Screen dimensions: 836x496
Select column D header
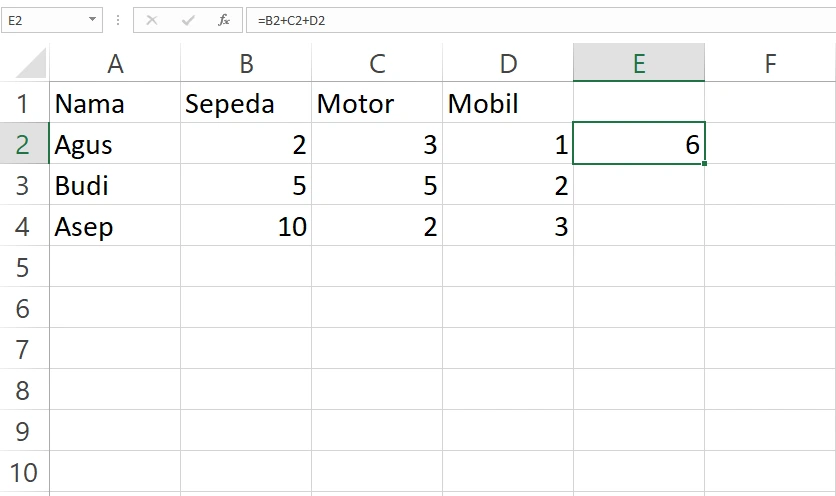[x=508, y=63]
